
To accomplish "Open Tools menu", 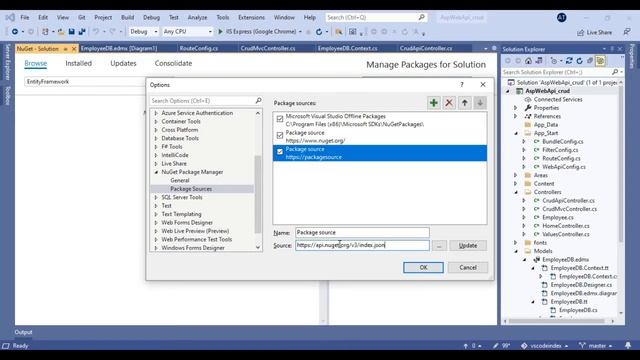I will tap(222, 18).
